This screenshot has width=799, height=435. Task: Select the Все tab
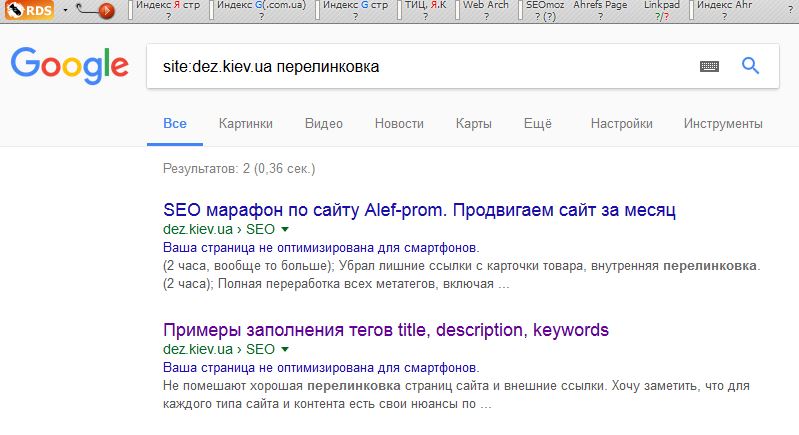point(175,124)
